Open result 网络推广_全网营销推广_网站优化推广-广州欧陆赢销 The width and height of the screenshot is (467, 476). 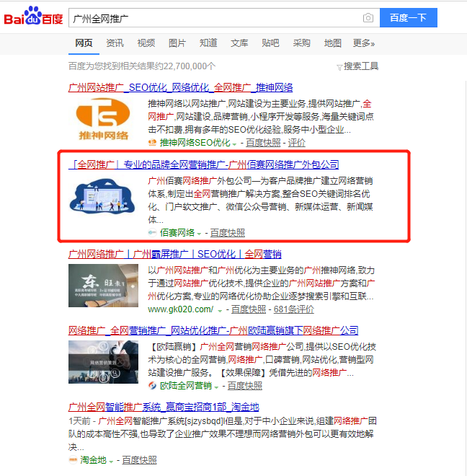click(x=213, y=330)
